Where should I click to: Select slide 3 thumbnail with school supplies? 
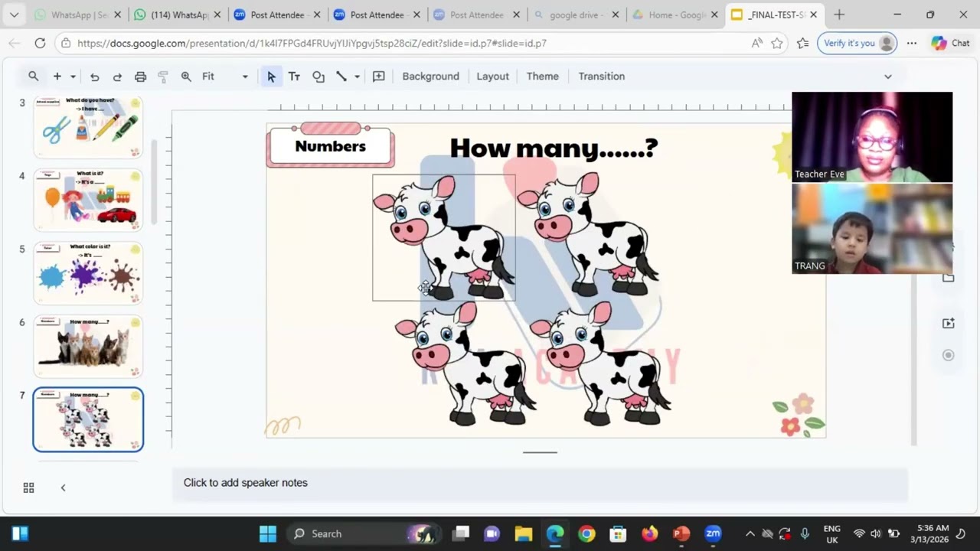(88, 127)
